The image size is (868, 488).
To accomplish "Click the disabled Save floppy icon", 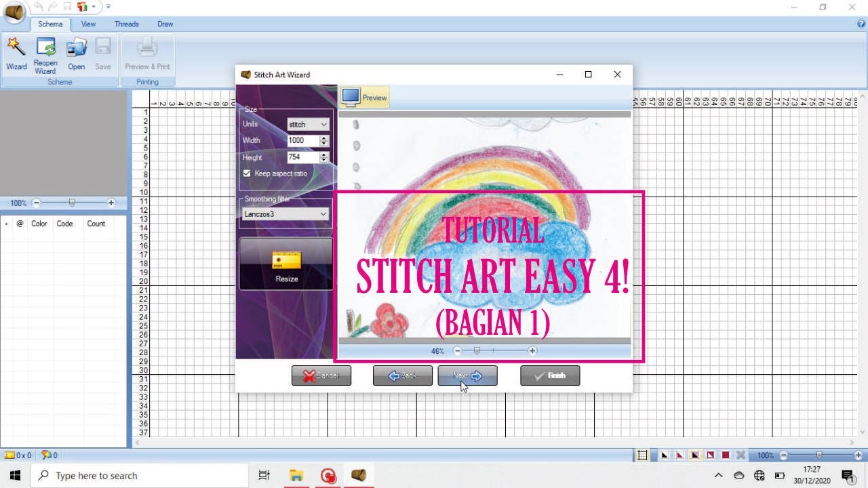I will pyautogui.click(x=103, y=47).
